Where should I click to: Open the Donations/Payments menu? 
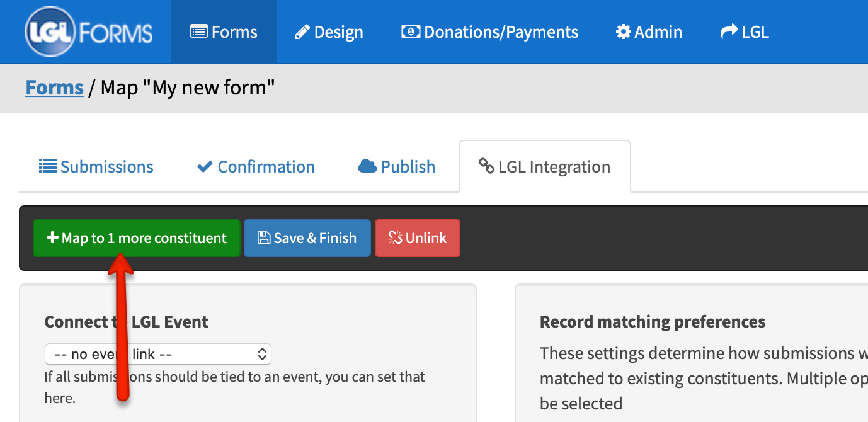489,31
